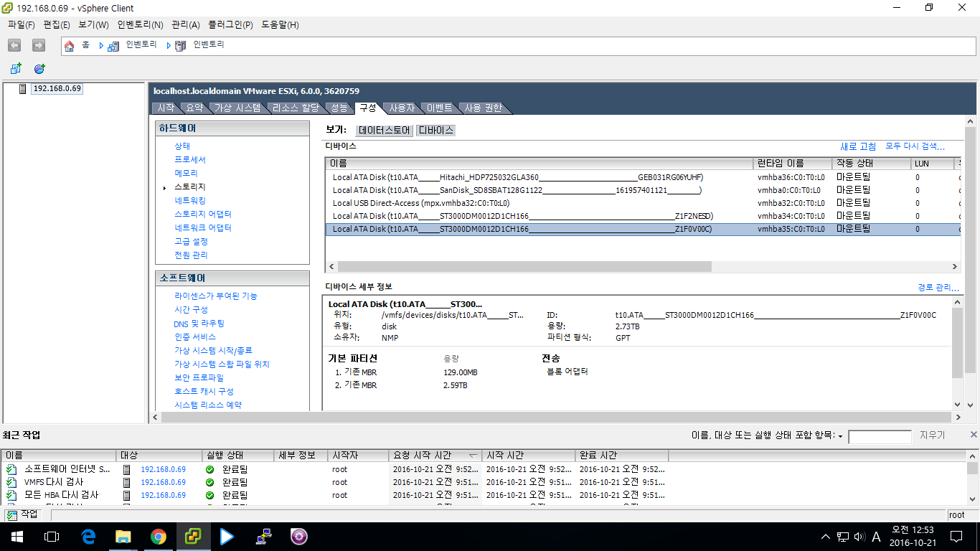Click the forward navigation arrow
980x551 pixels.
(39, 45)
